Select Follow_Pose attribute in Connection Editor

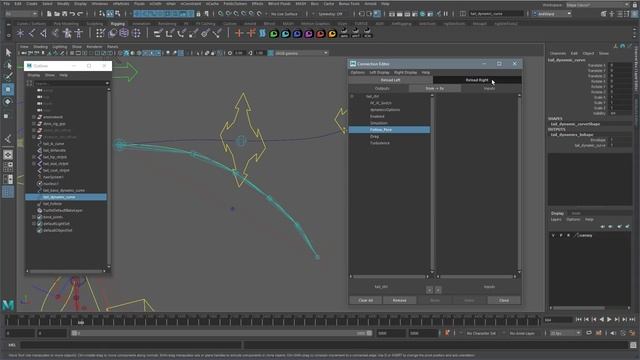tap(389, 130)
